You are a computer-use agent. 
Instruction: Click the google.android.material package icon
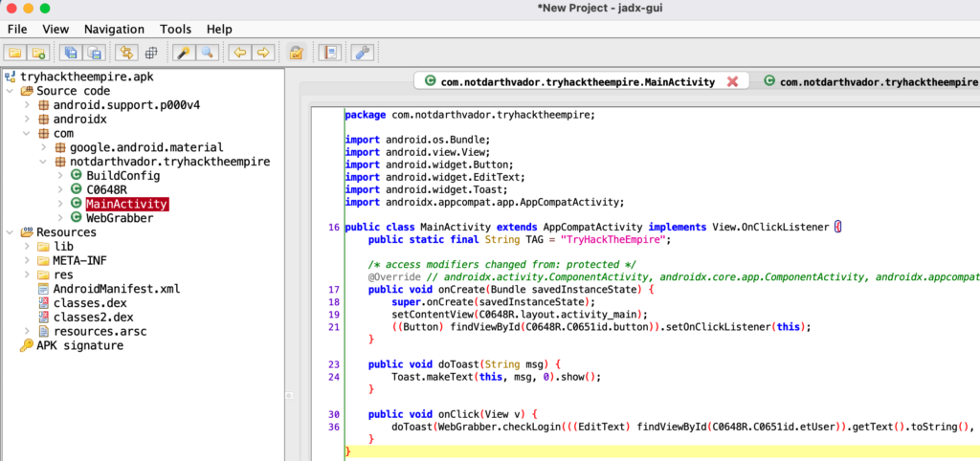click(60, 148)
